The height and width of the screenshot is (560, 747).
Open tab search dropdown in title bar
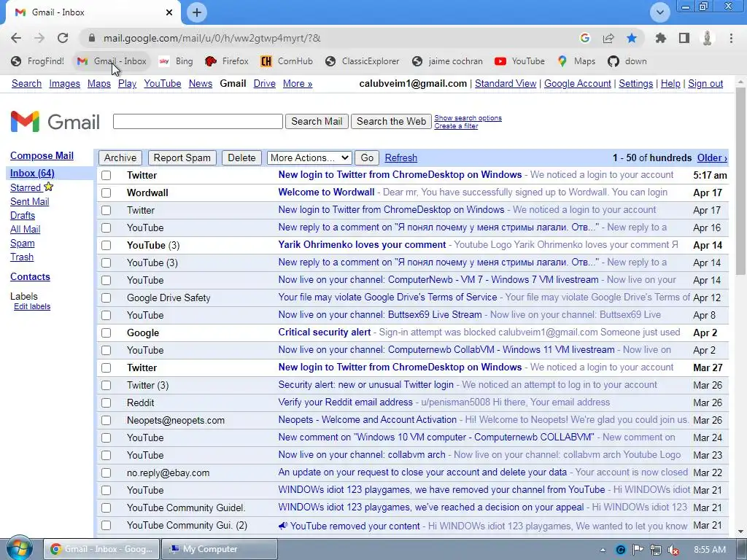(x=659, y=12)
